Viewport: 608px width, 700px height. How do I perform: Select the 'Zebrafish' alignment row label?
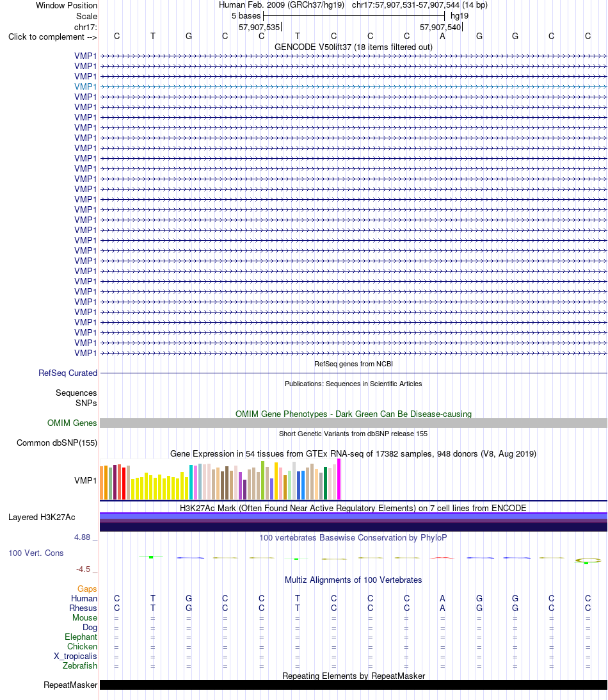(x=80, y=665)
